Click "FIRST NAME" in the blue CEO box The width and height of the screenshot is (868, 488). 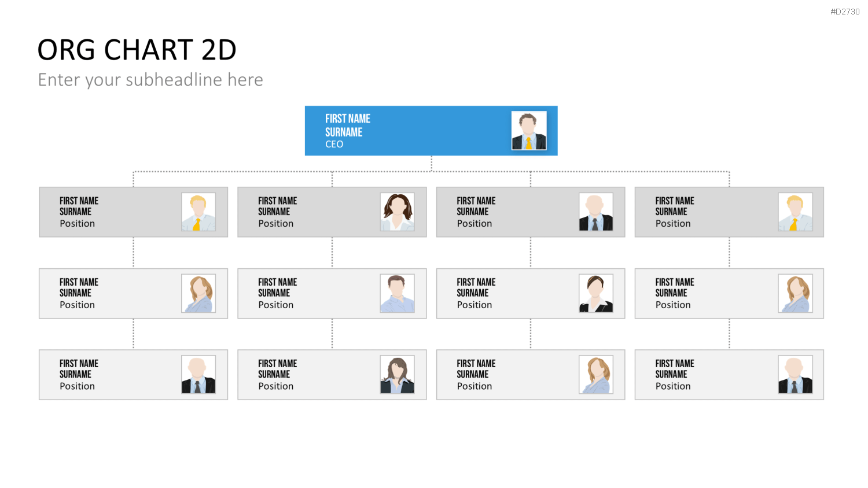[348, 119]
